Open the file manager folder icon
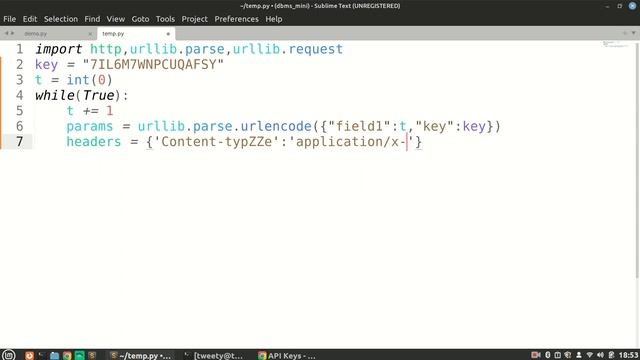 [54, 355]
